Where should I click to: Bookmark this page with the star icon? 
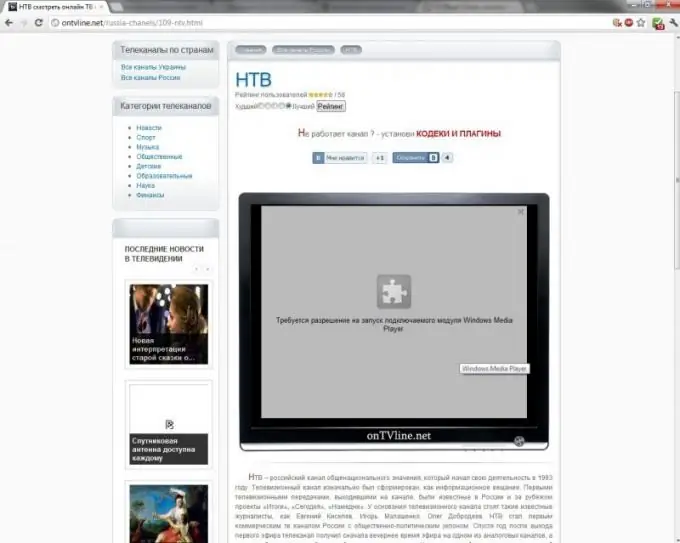click(x=641, y=23)
